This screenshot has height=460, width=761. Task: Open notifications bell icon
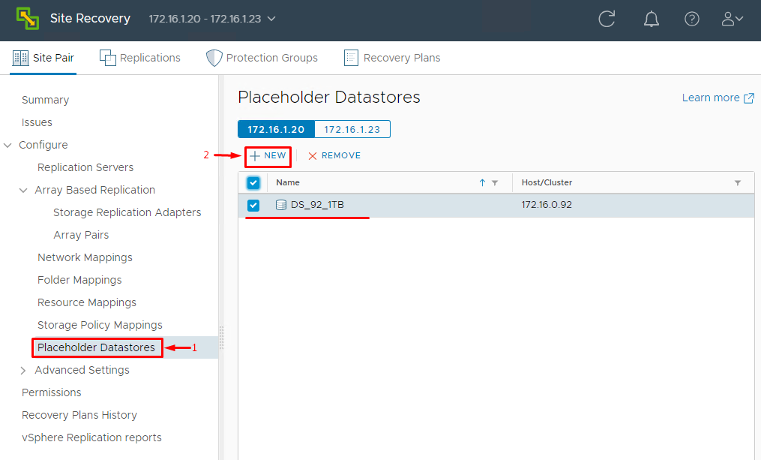coord(651,19)
